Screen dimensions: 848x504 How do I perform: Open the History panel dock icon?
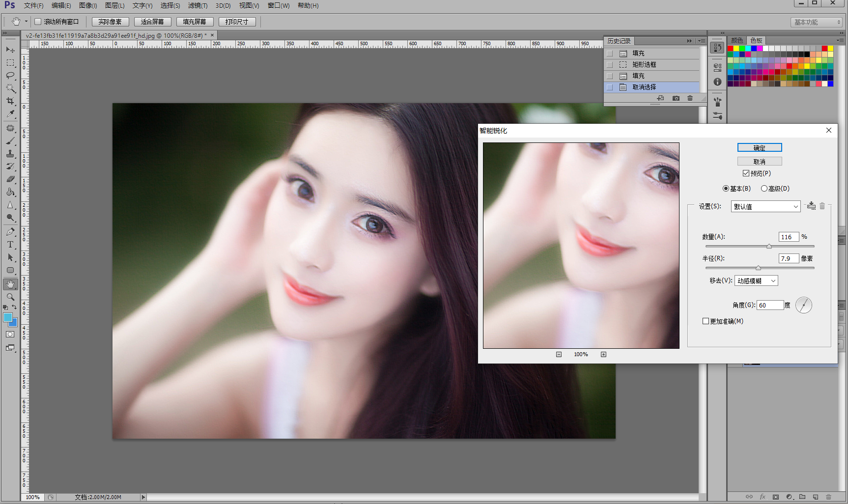pos(717,48)
